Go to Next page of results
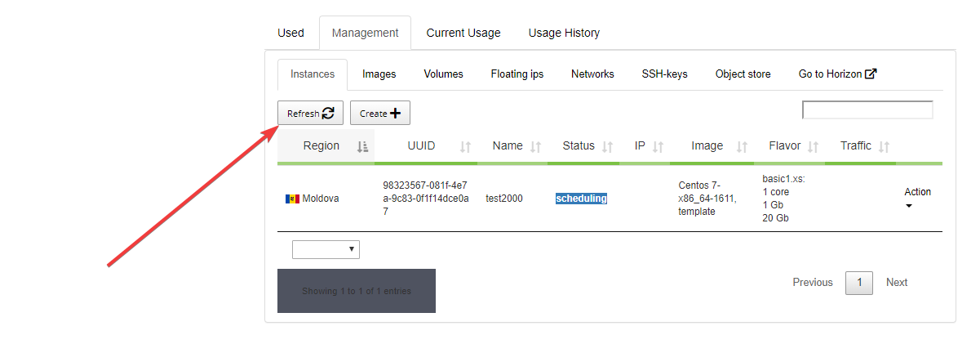Screen dimensions: 980x344 click(x=896, y=283)
